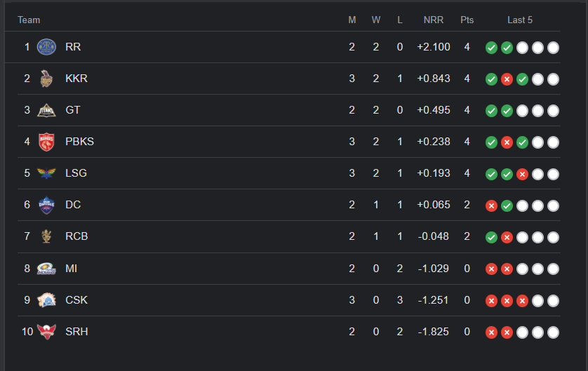
Task: Click the Mumbai Indians logo
Action: [x=46, y=268]
